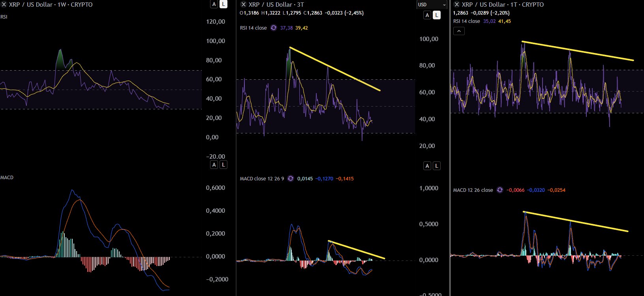Image resolution: width=644 pixels, height=296 pixels.
Task: Click refresh icon beside RSI 14 close 37,38
Action: [274, 28]
